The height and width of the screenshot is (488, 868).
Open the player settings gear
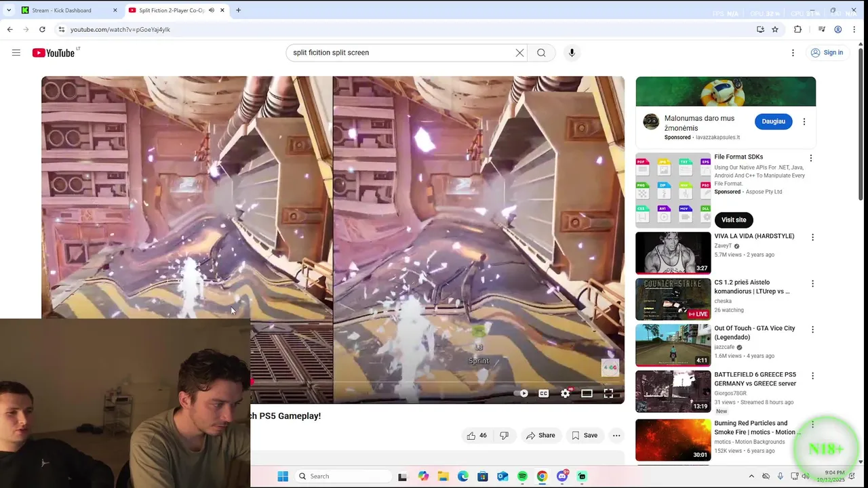click(x=565, y=393)
